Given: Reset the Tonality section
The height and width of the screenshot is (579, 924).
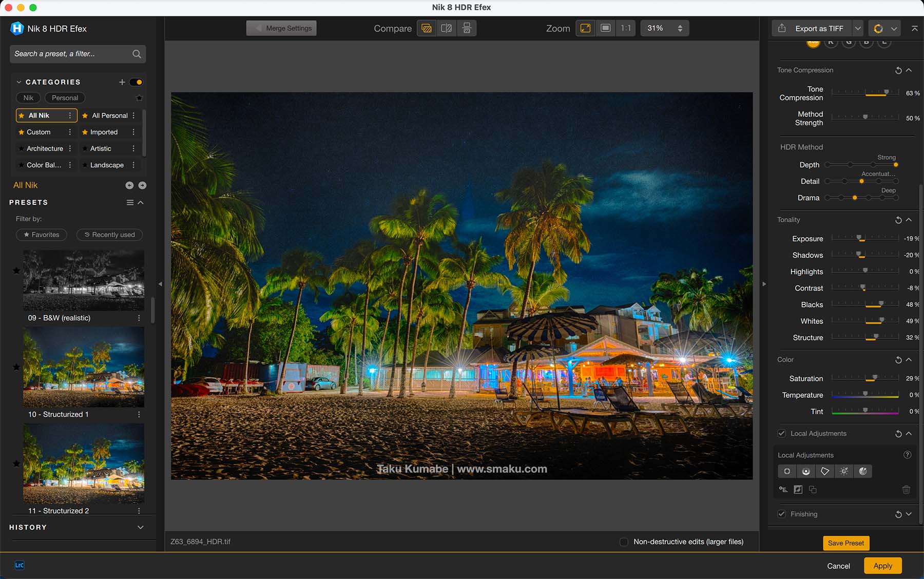Looking at the screenshot, I should tap(898, 220).
